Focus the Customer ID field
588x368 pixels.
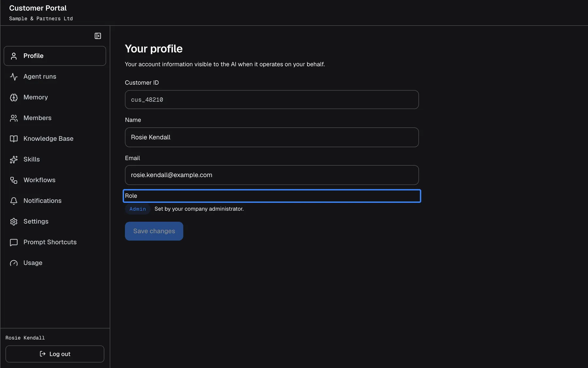(272, 99)
